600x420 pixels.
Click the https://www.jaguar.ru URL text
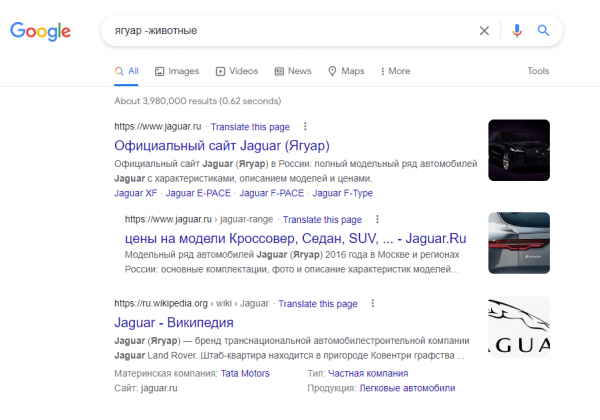pos(158,127)
